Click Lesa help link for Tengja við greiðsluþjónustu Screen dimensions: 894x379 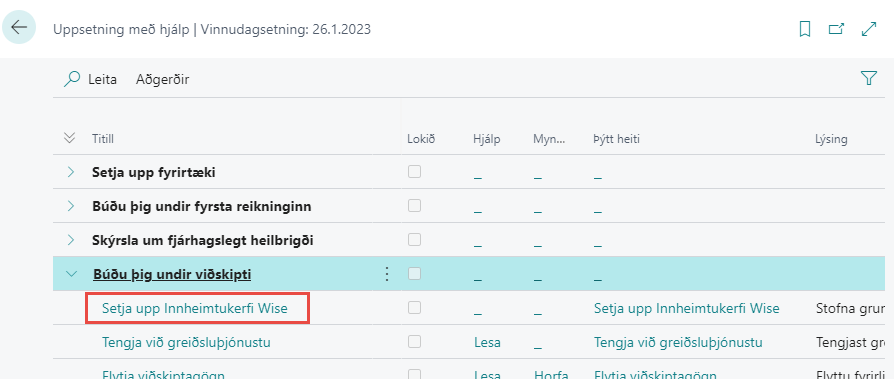click(x=487, y=343)
